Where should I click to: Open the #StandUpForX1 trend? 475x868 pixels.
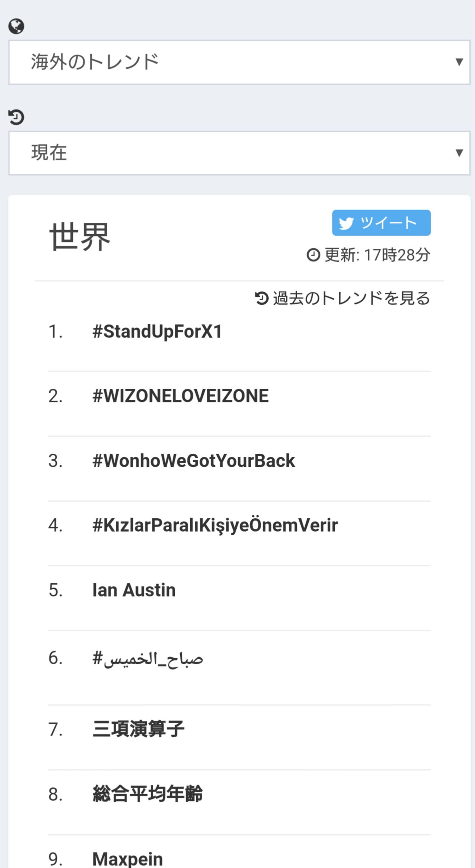(157, 332)
